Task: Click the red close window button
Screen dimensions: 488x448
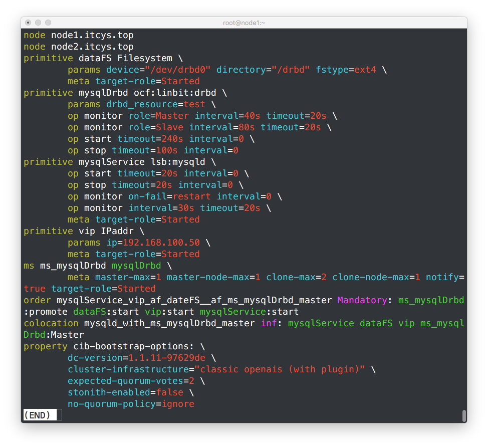Action: 28,23
